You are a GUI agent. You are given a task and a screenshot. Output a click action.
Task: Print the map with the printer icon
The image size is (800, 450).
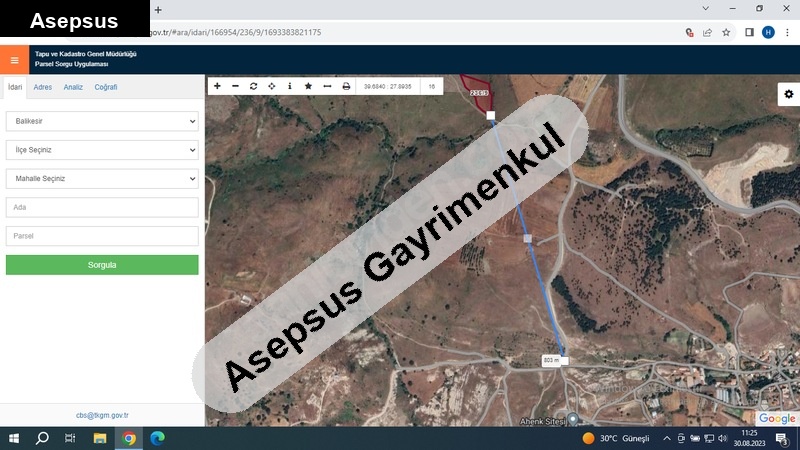click(346, 87)
